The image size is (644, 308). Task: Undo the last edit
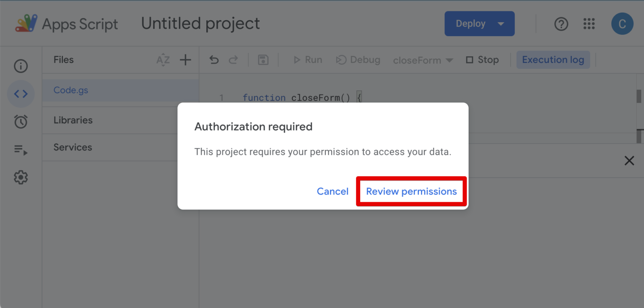214,60
